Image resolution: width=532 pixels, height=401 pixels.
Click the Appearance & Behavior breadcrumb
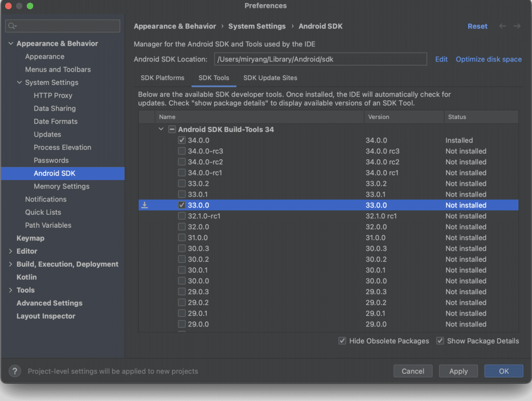[175, 26]
